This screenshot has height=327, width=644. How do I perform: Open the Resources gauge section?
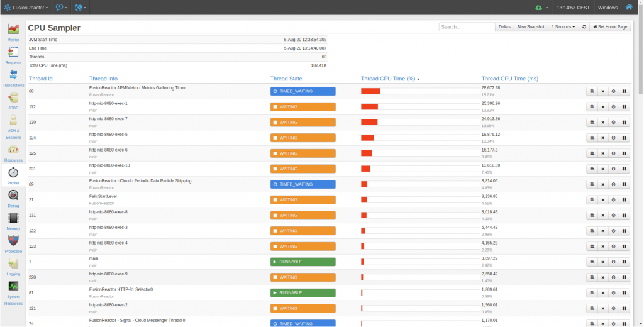tap(13, 153)
